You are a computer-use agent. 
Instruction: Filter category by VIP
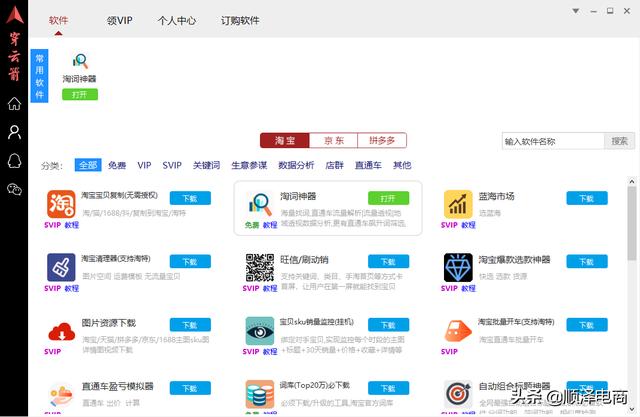point(144,165)
